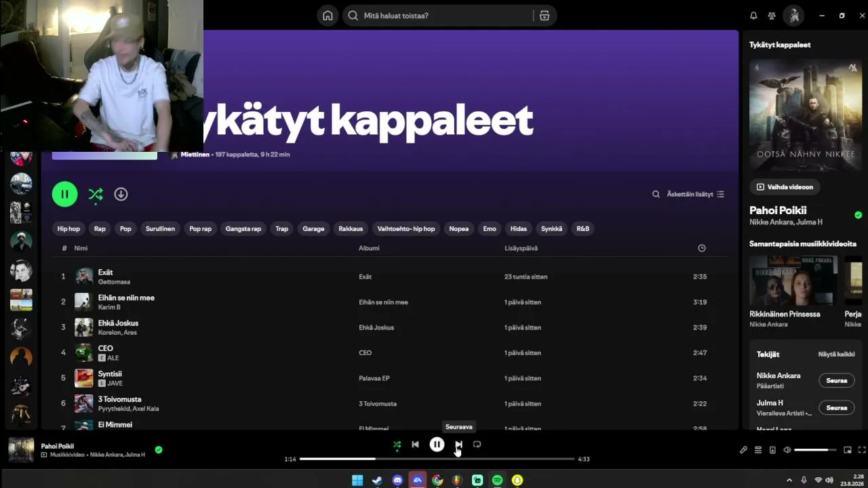Image resolution: width=868 pixels, height=488 pixels.
Task: Select the song 3 Toivomusta
Action: 390,404
